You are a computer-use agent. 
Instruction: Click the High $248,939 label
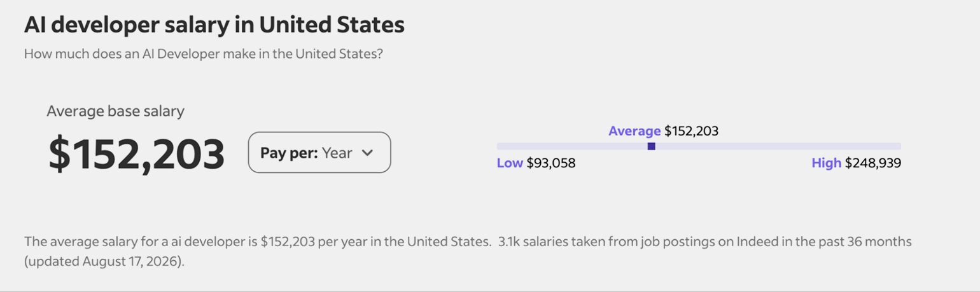[x=856, y=163]
